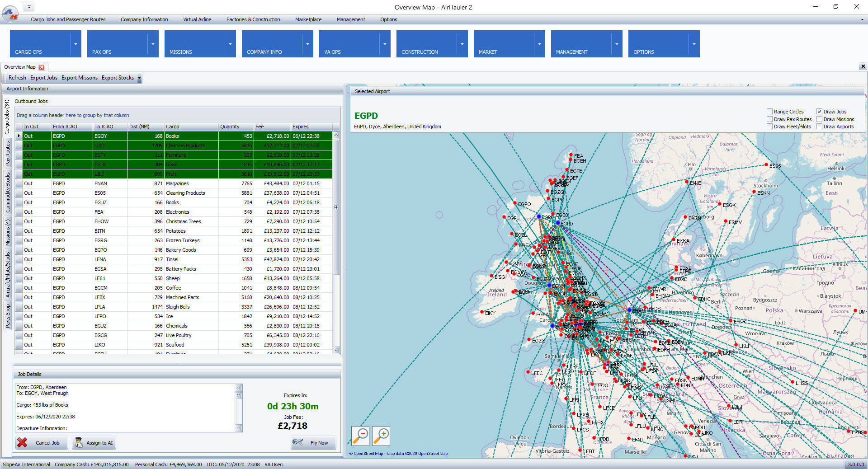Click the AirHauler logo icon at top-left
The height and width of the screenshot is (469, 868).
(10, 14)
